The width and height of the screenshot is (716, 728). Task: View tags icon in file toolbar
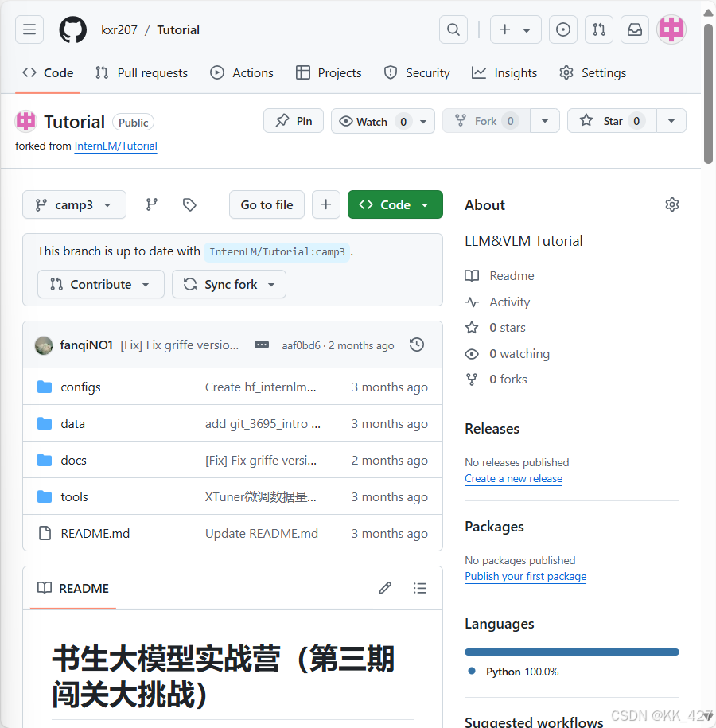189,204
